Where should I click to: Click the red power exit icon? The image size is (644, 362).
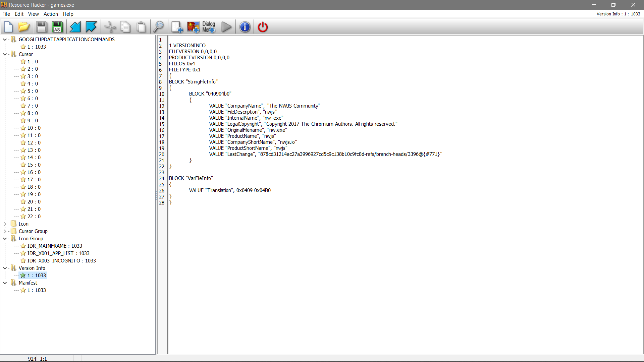[x=263, y=27]
